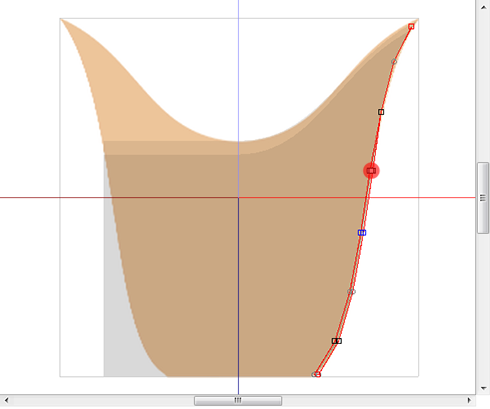Click the round control handle below the top node
Screen dimensions: 490x409
click(x=394, y=62)
